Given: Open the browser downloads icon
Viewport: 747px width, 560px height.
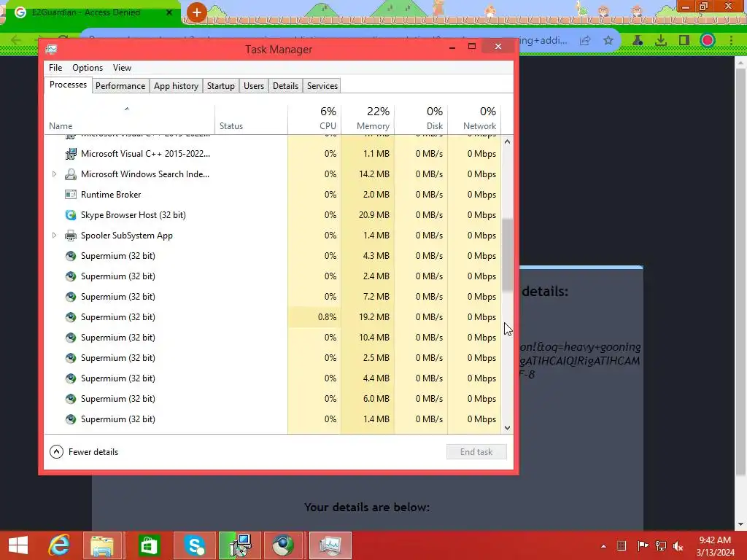Looking at the screenshot, I should [x=661, y=41].
